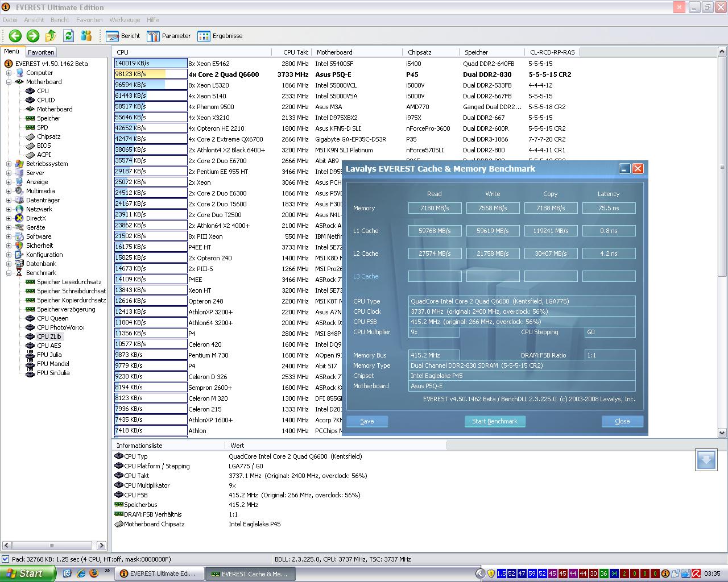This screenshot has height=582, width=728.
Task: Click the Refresh icon in toolbar
Action: [68, 36]
